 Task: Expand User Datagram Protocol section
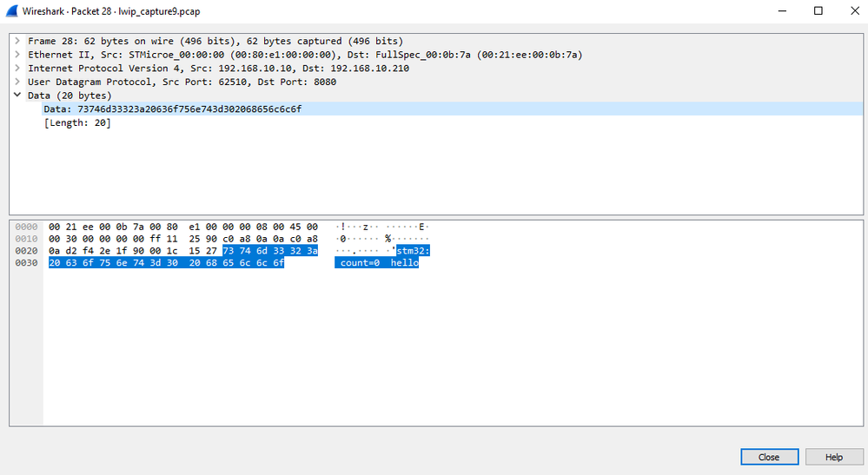(x=17, y=82)
